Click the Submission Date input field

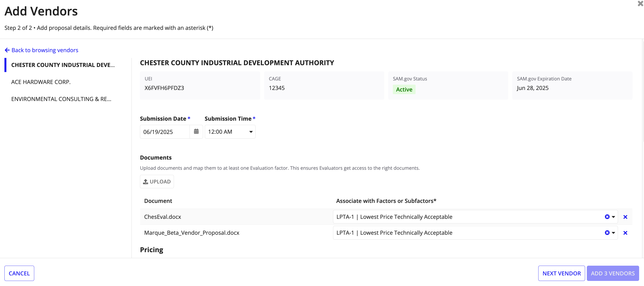point(165,132)
